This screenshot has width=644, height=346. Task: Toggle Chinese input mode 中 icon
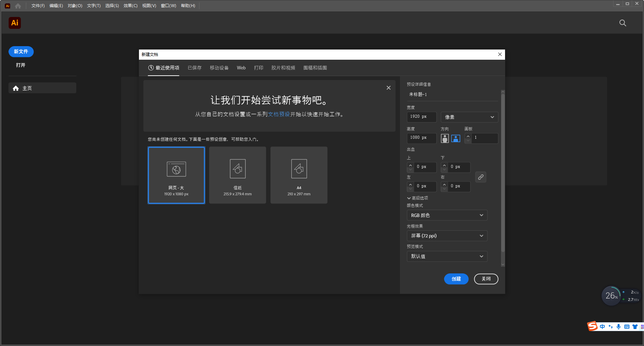point(602,327)
